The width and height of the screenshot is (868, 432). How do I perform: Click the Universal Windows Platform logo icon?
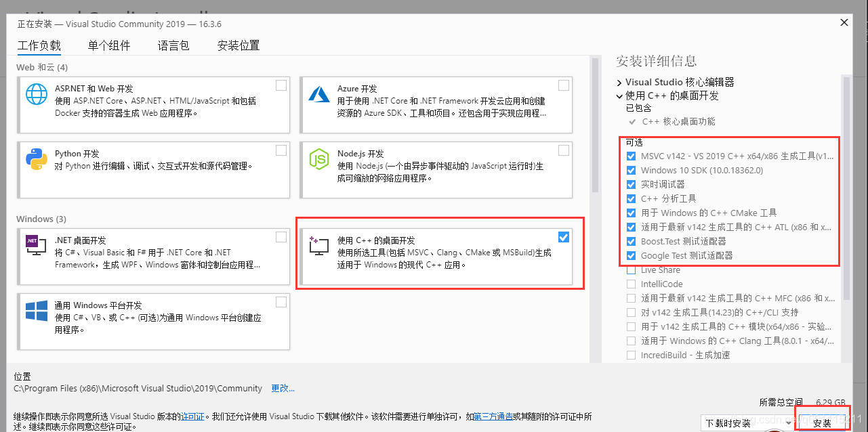click(37, 311)
